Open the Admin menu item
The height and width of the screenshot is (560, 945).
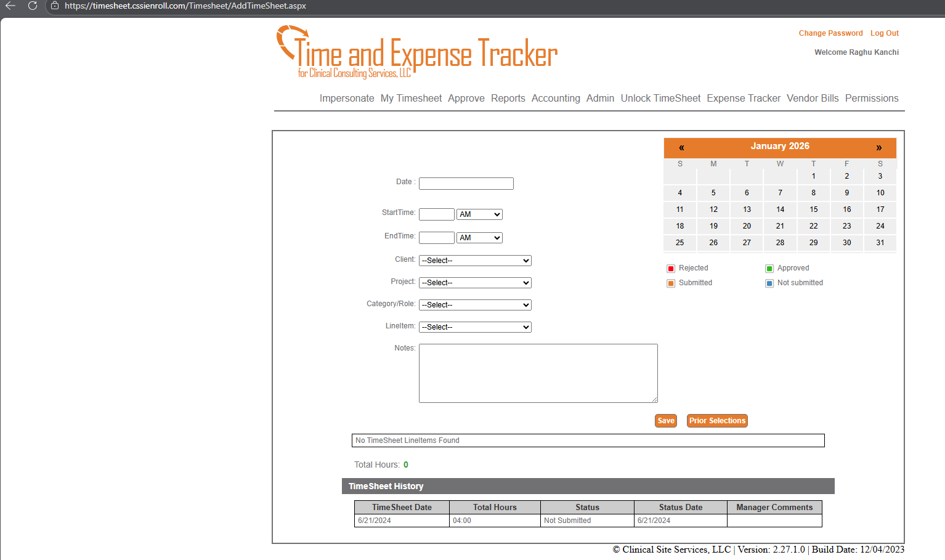[600, 99]
